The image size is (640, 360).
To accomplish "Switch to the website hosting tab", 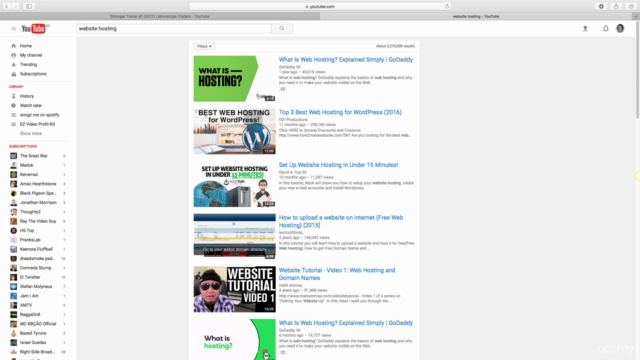I will [476, 16].
